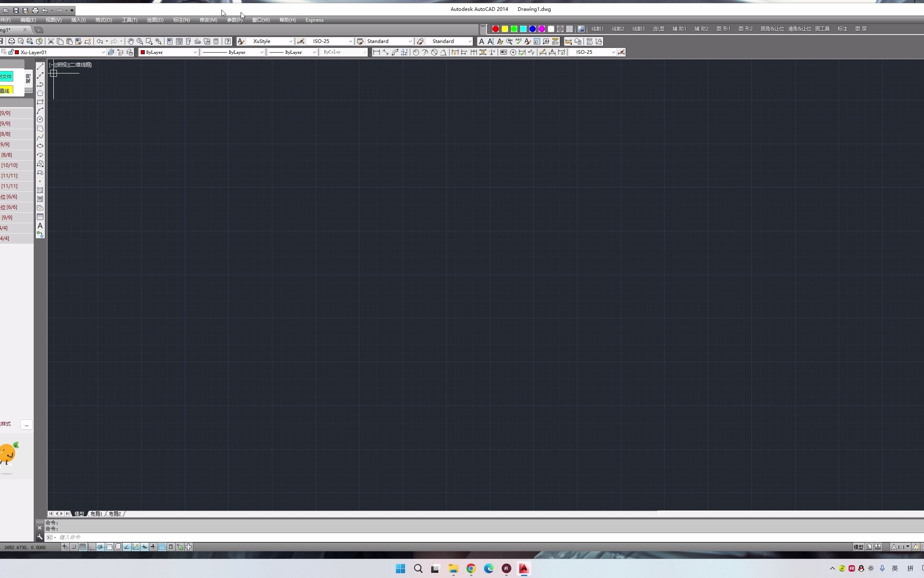Select the Multiline Text tool in the draw toolbar
Viewport: 924px width, 578px height.
[40, 226]
